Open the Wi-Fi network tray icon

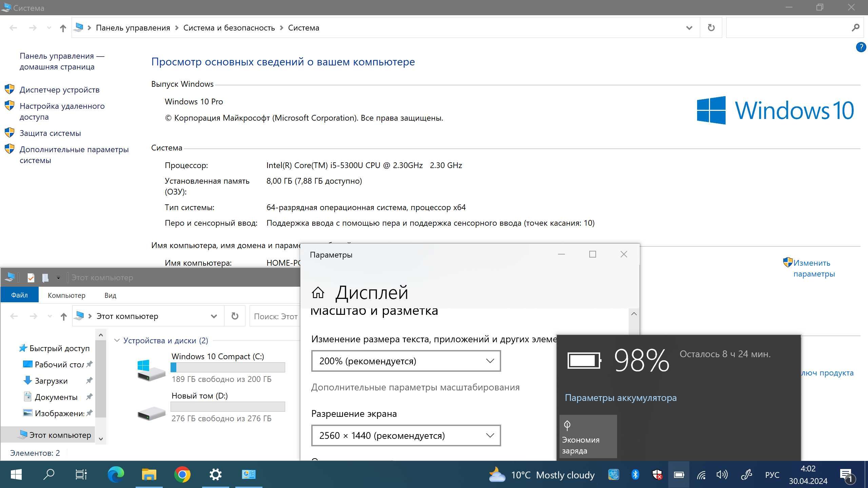pos(701,475)
